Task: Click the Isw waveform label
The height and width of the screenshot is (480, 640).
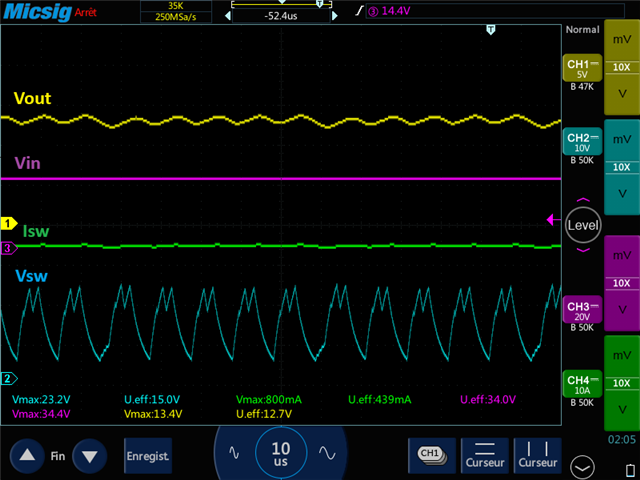Action: [x=36, y=231]
